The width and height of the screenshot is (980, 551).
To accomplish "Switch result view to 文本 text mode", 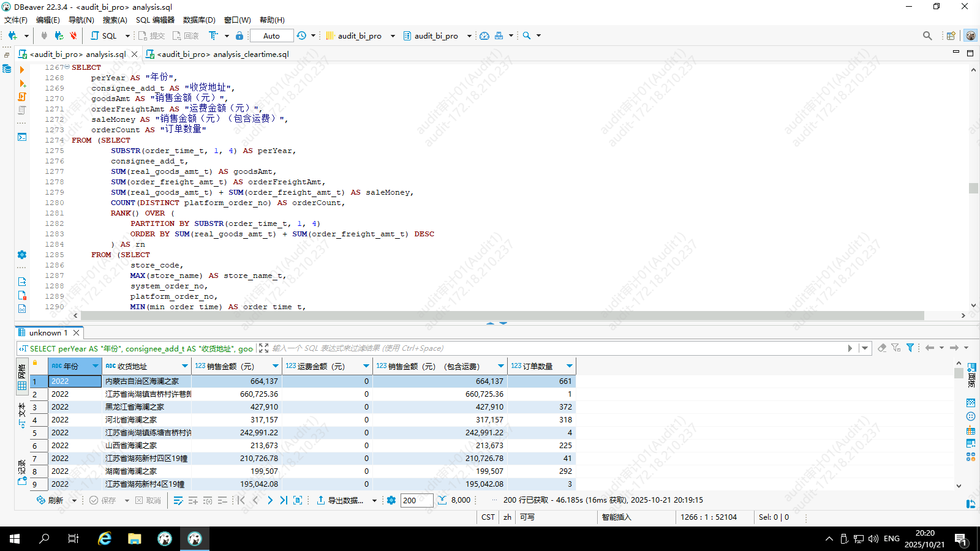I will point(22,415).
